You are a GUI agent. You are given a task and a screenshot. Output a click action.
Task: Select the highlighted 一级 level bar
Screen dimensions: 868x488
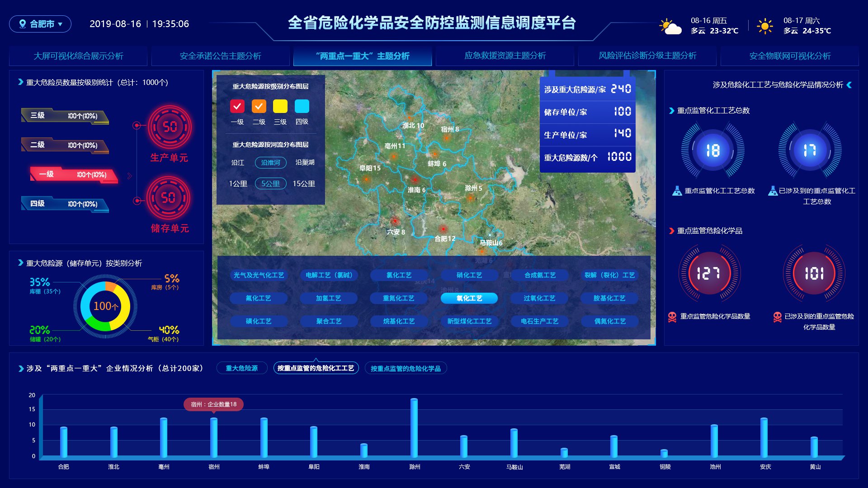(x=74, y=175)
